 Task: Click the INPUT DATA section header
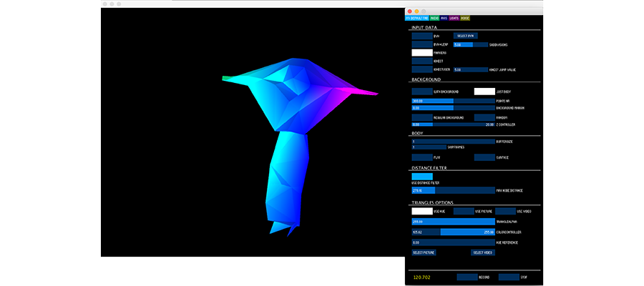(x=424, y=27)
